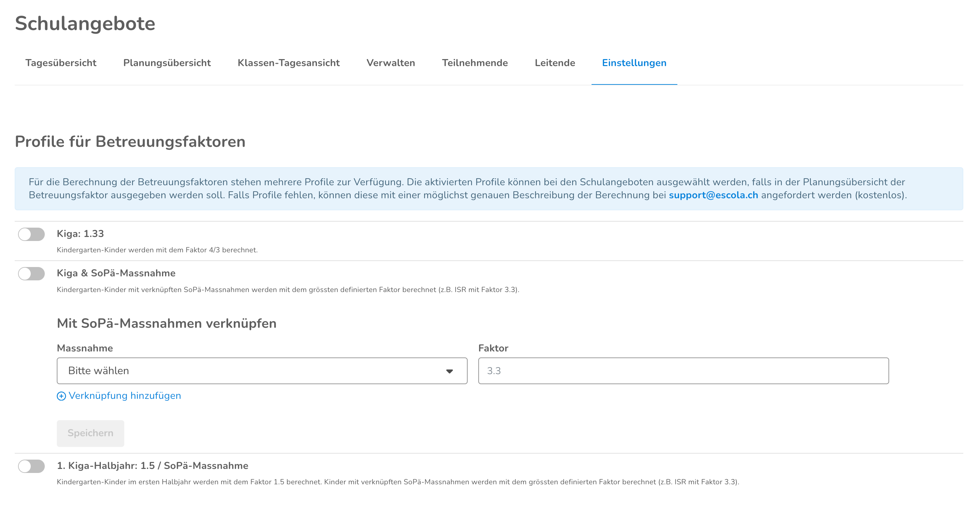The width and height of the screenshot is (980, 508).
Task: Switch to the Leitende tab
Action: tap(555, 63)
